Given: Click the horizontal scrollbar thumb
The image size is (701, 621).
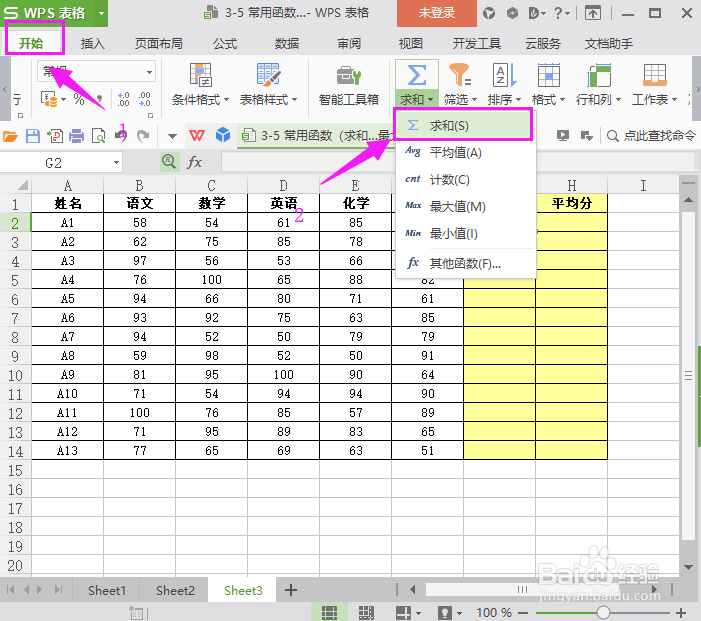Looking at the screenshot, I should pos(522,590).
